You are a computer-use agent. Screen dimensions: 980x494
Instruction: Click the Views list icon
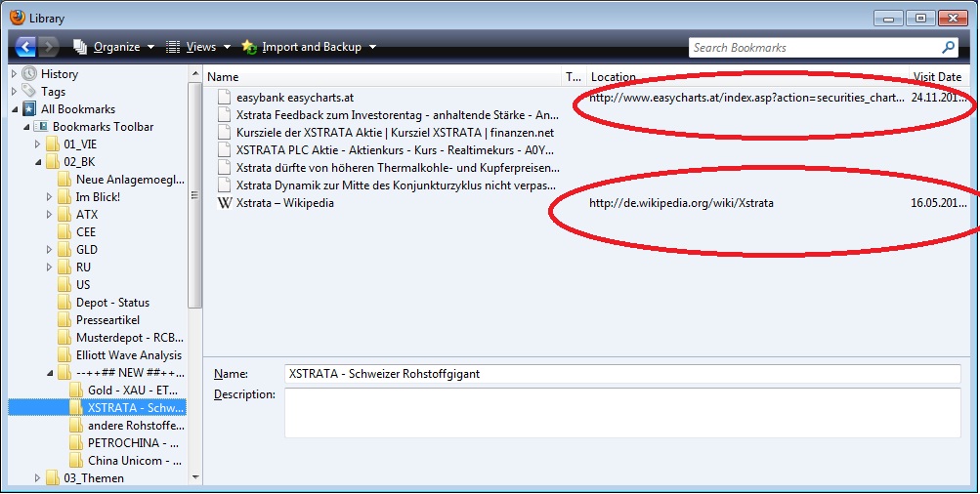pos(173,47)
